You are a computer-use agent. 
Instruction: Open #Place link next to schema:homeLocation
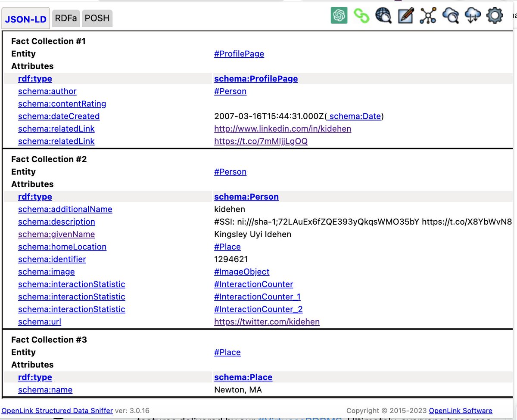point(227,247)
